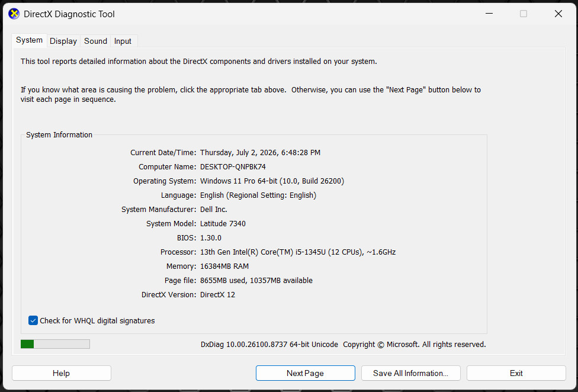The width and height of the screenshot is (578, 392).
Task: Exit the diagnostic tool
Action: (x=516, y=373)
